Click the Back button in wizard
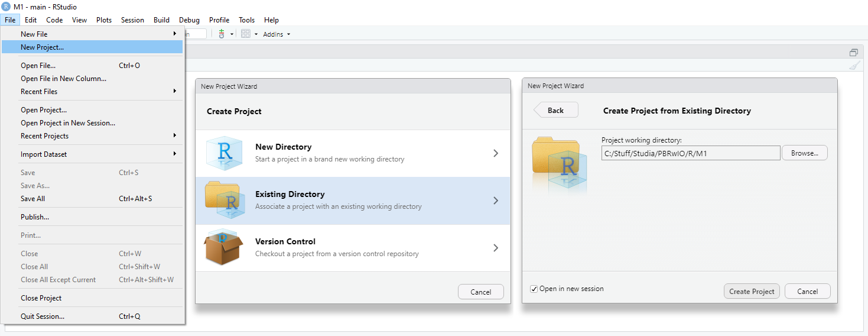This screenshot has width=868, height=336. click(555, 110)
